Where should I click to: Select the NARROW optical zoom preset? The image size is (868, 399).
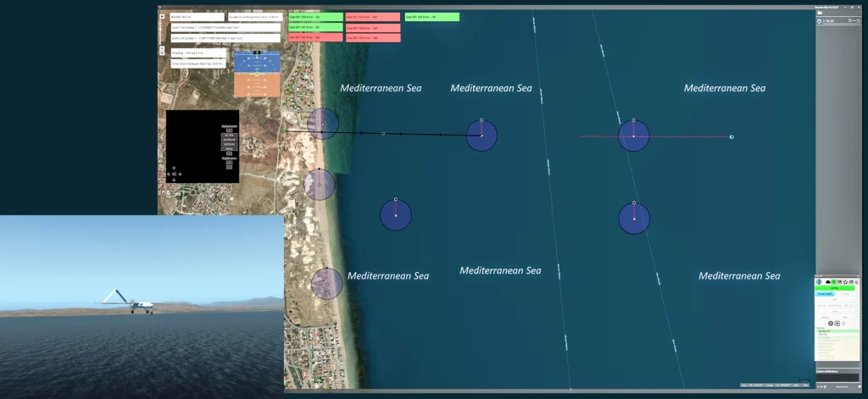(x=229, y=140)
